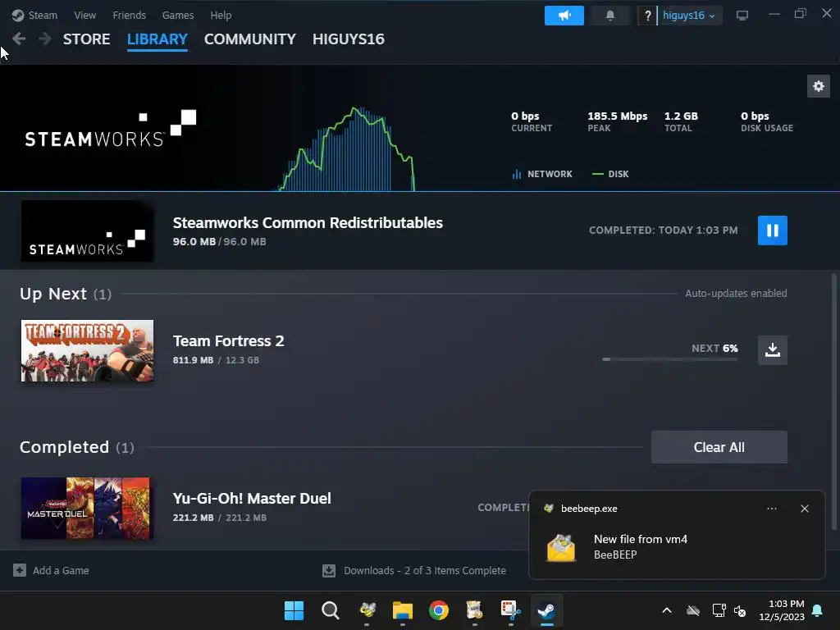
Task: Open the LIBRARY tab
Action: click(x=157, y=39)
